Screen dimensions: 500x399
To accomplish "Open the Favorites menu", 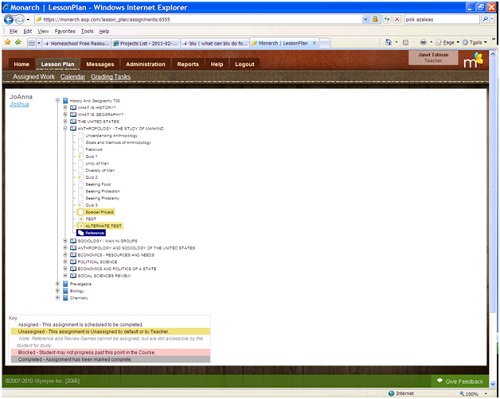I will [65, 31].
